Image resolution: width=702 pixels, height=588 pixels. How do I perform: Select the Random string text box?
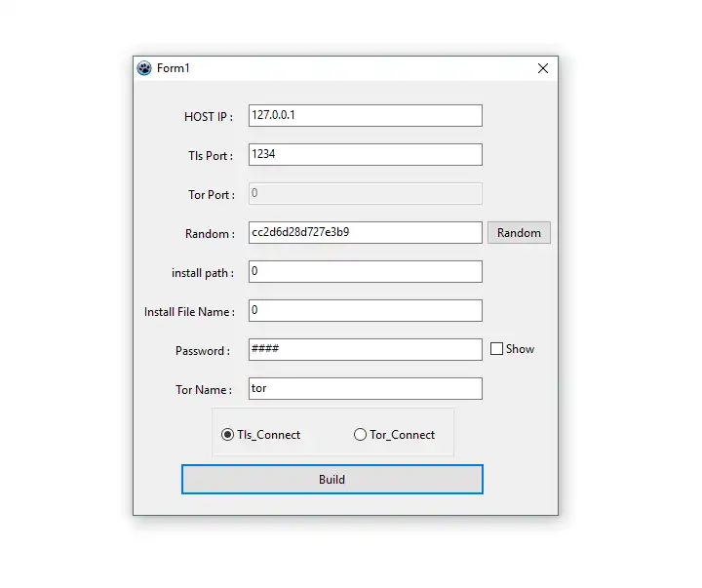tap(365, 232)
